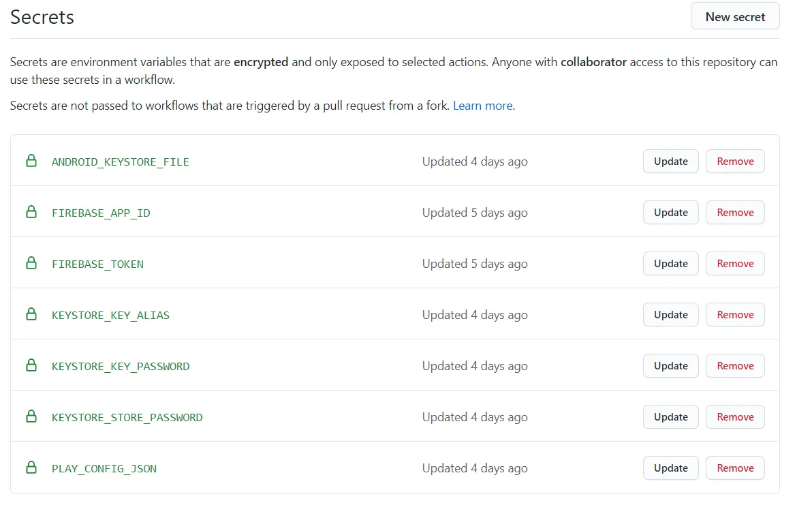The height and width of the screenshot is (518, 812).
Task: Click lock icon next to KEYSTORE_KEY_ALIAS
Action: [x=31, y=314]
